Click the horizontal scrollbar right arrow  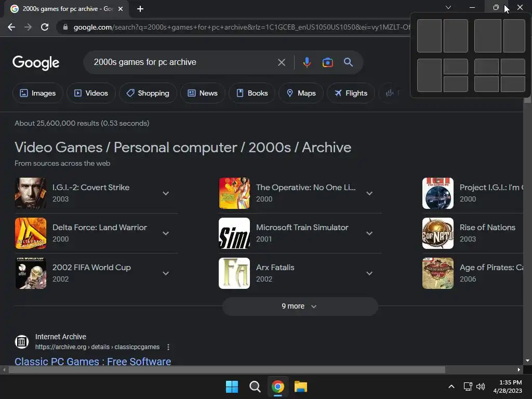519,369
